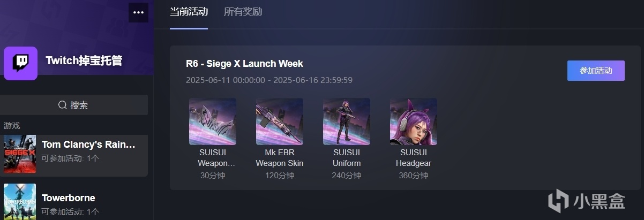Click the search magnifier icon

pyautogui.click(x=63, y=105)
